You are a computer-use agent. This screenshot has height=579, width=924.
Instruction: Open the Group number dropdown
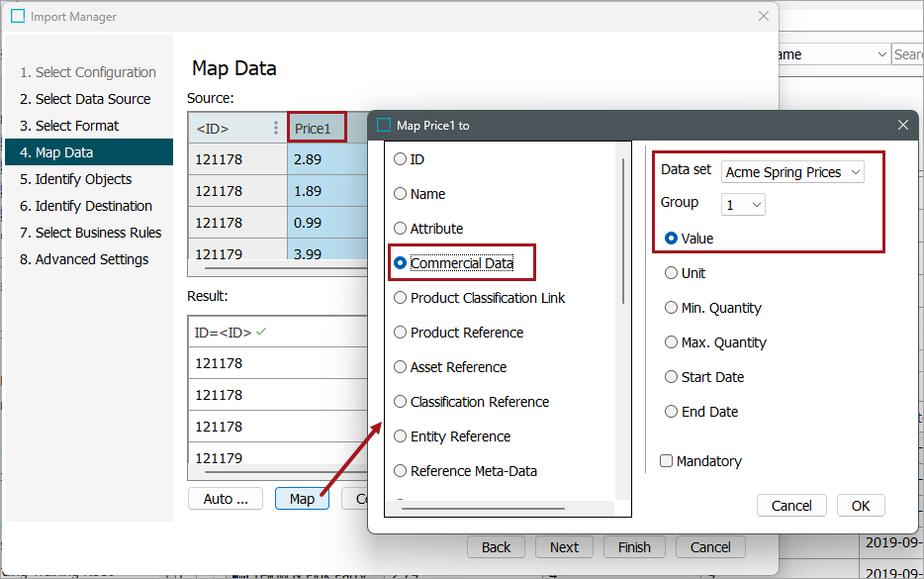pyautogui.click(x=742, y=204)
